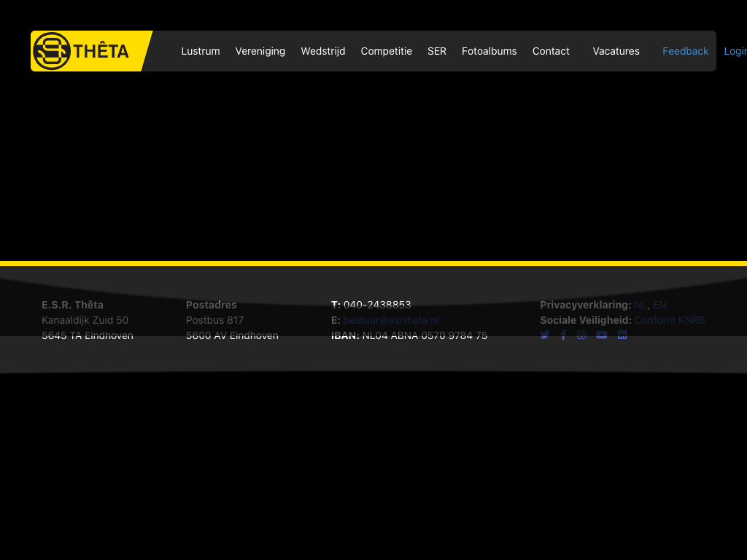Click the Login link
The width and height of the screenshot is (747, 560).
pos(735,51)
